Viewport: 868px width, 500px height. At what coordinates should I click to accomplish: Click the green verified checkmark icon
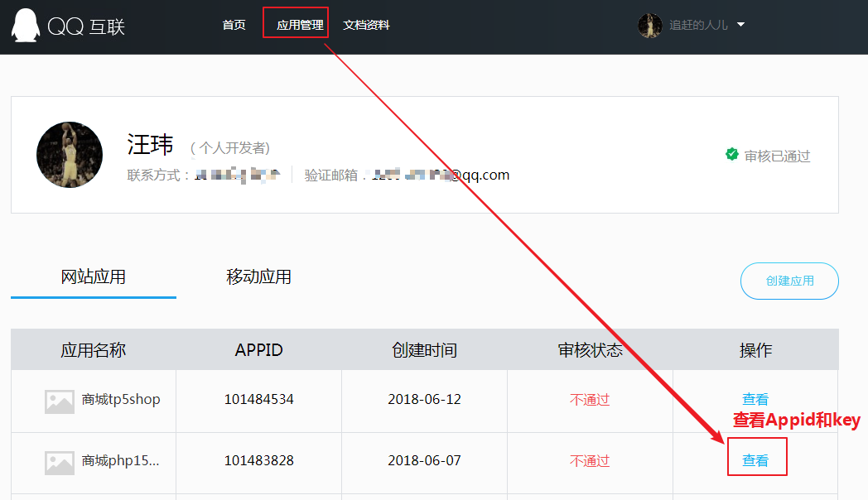732,155
